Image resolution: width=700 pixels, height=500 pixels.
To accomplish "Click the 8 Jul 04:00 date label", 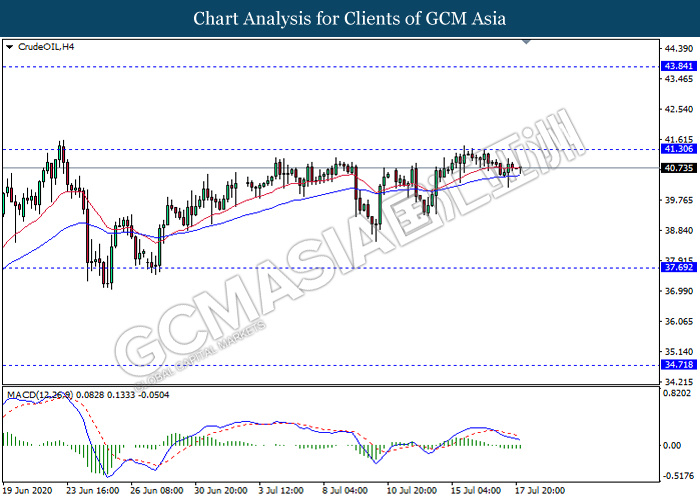I will click(345, 491).
